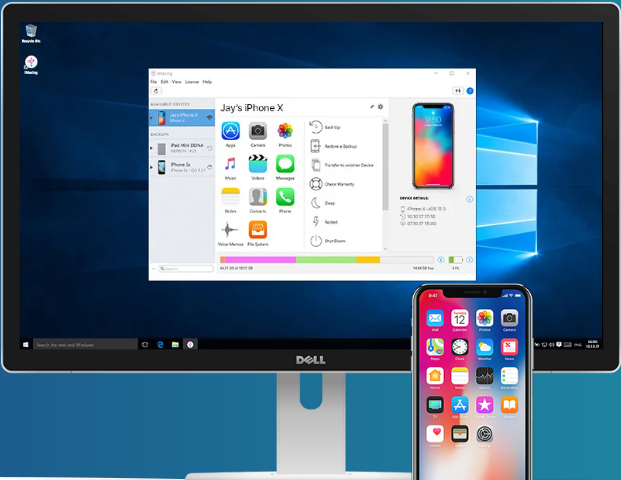Viewport: 621px width, 480px height.
Task: Start a Back Up of the device
Action: 325,127
